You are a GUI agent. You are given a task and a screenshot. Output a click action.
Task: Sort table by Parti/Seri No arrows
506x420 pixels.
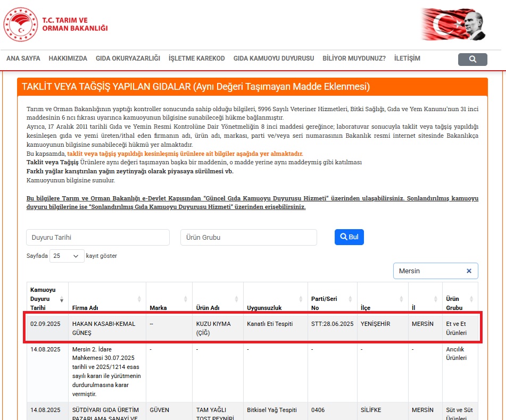point(350,299)
